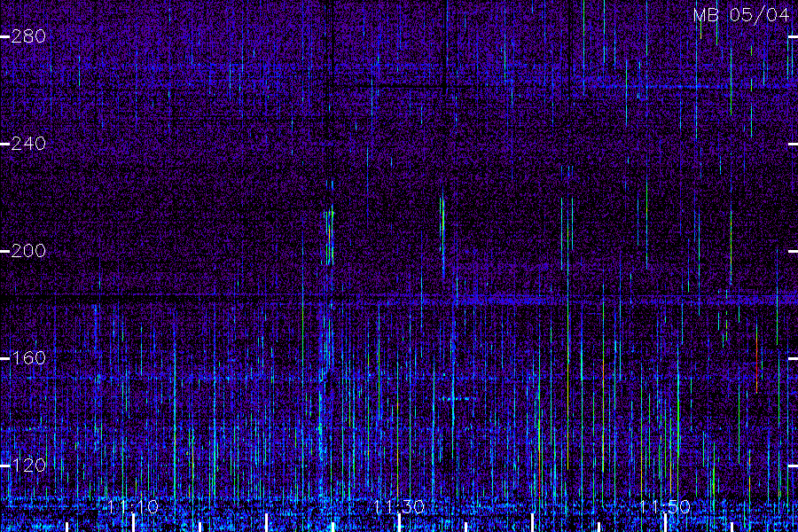Screen dimensions: 798x532
Task: Click the 120 frequency axis label
Action: [x=28, y=465]
